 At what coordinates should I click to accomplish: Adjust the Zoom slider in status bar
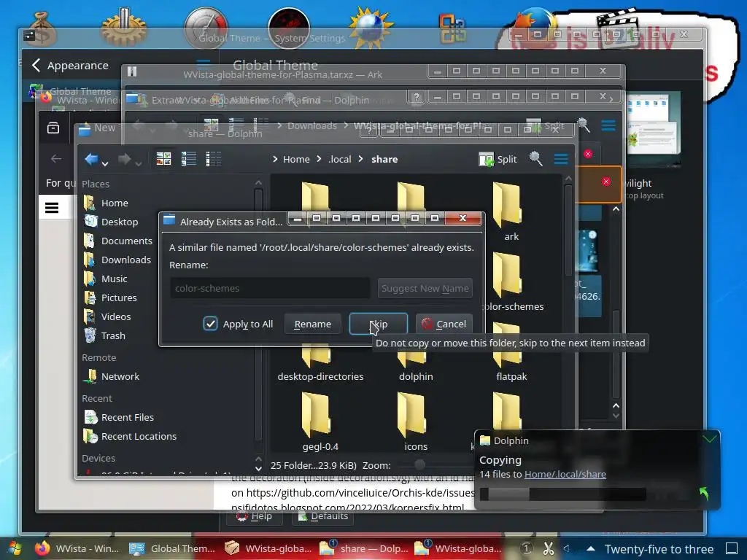coord(419,464)
